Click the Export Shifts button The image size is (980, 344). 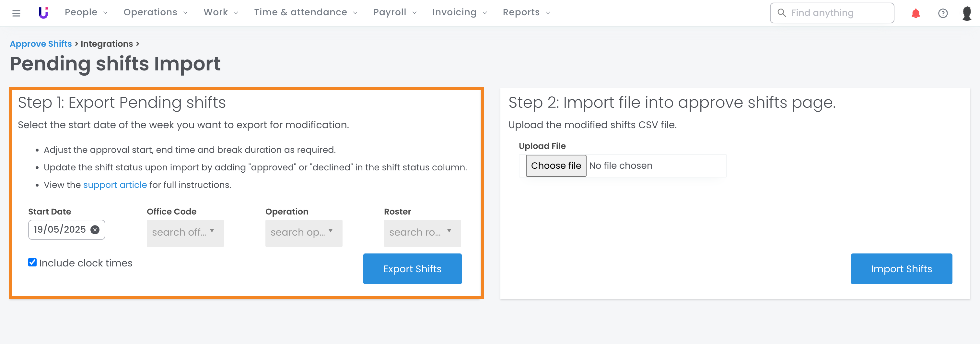pos(412,269)
